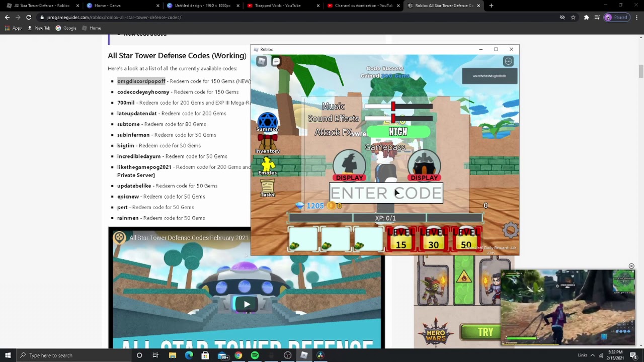Select the Level 15 locked unit slot
Image resolution: width=644 pixels, height=362 pixels.
tap(400, 239)
